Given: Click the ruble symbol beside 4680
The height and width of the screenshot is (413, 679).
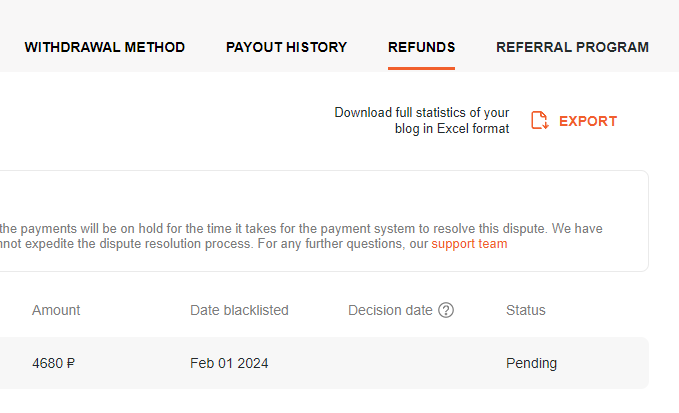Looking at the screenshot, I should (x=71, y=363).
